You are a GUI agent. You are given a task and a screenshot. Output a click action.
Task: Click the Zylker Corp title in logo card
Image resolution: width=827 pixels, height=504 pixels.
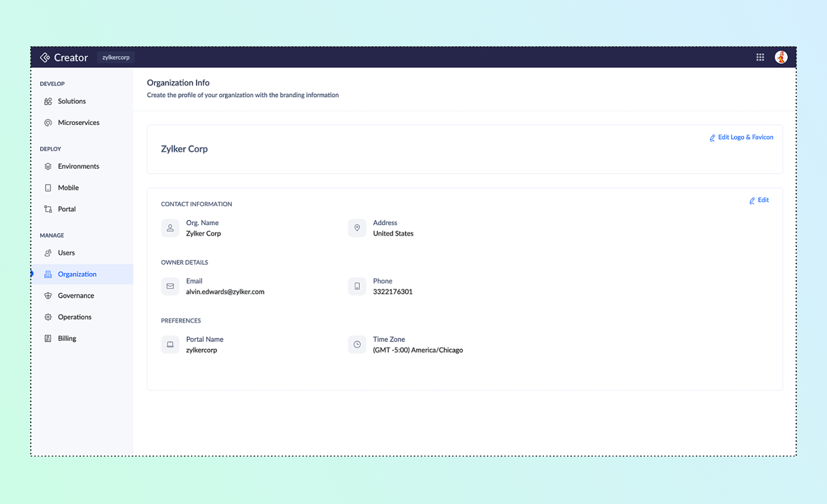tap(184, 149)
